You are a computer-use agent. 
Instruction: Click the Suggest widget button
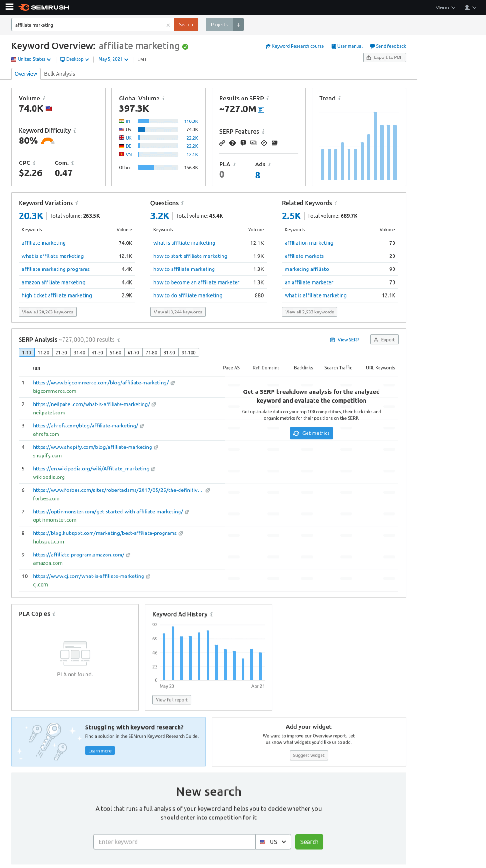308,755
